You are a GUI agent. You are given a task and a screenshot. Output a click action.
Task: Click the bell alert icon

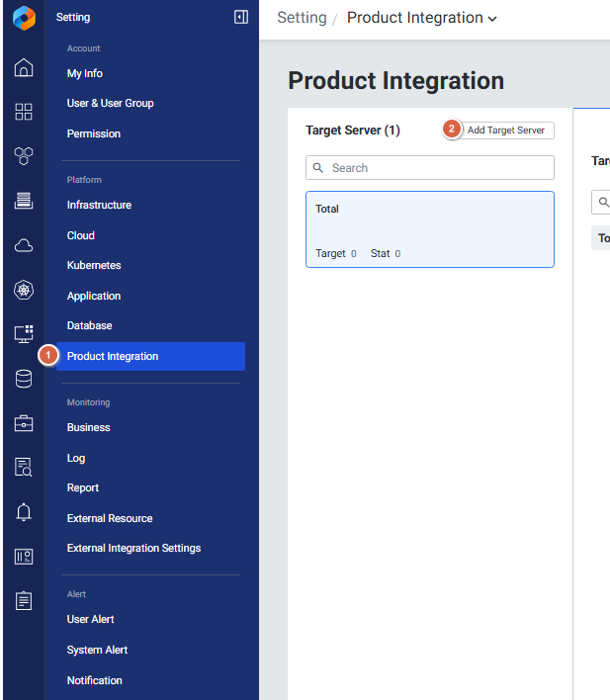pos(24,511)
